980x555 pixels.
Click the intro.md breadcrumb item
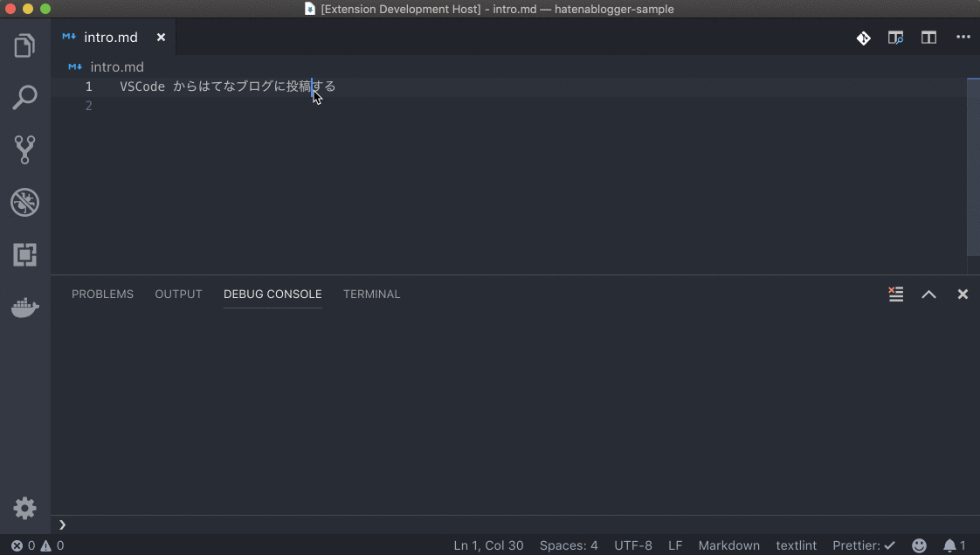[x=117, y=67]
